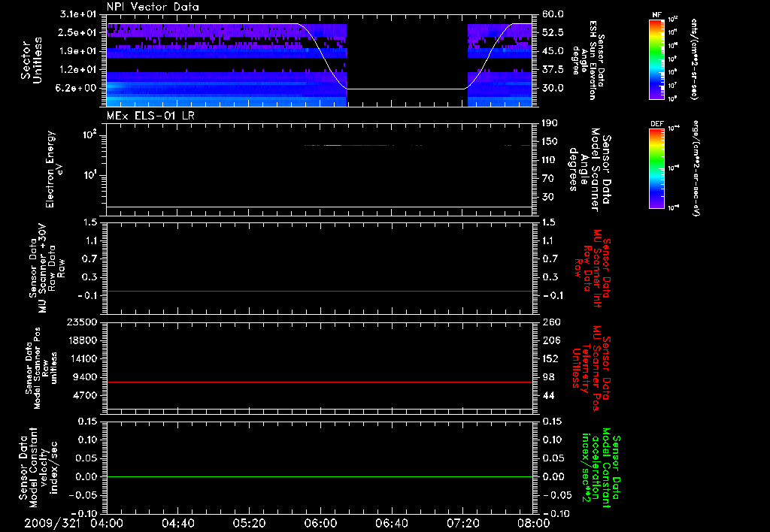
Task: Click the '60.0' sun elevation axis value
Action: click(553, 14)
